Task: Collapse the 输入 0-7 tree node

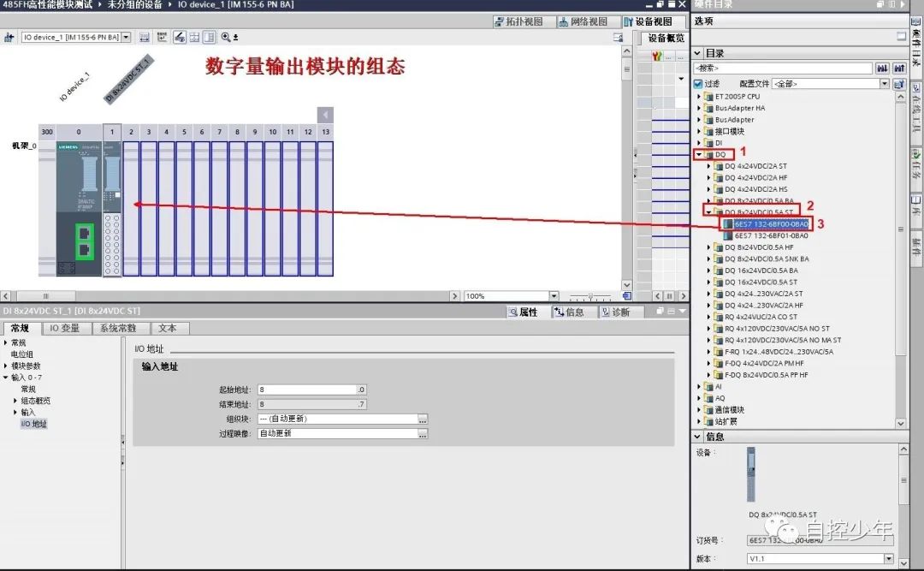Action: tap(6, 378)
